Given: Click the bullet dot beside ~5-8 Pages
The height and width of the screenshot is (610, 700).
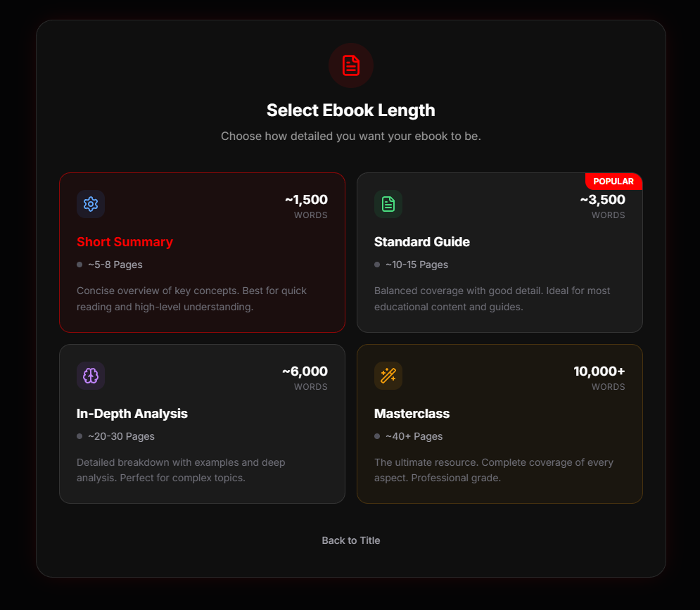Looking at the screenshot, I should (x=79, y=265).
